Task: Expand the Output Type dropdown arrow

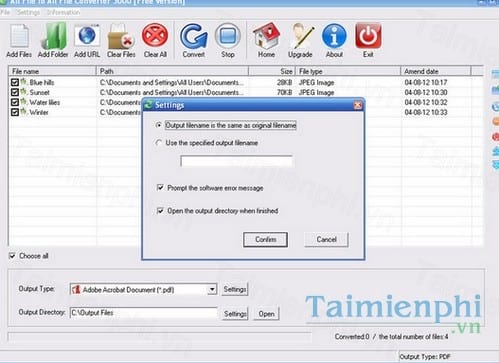Action: click(x=212, y=289)
